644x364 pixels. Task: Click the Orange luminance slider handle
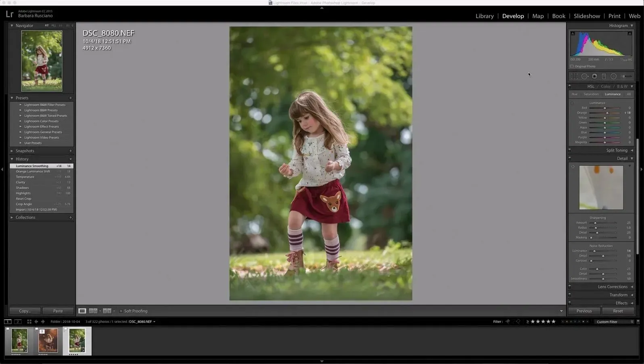tap(607, 113)
